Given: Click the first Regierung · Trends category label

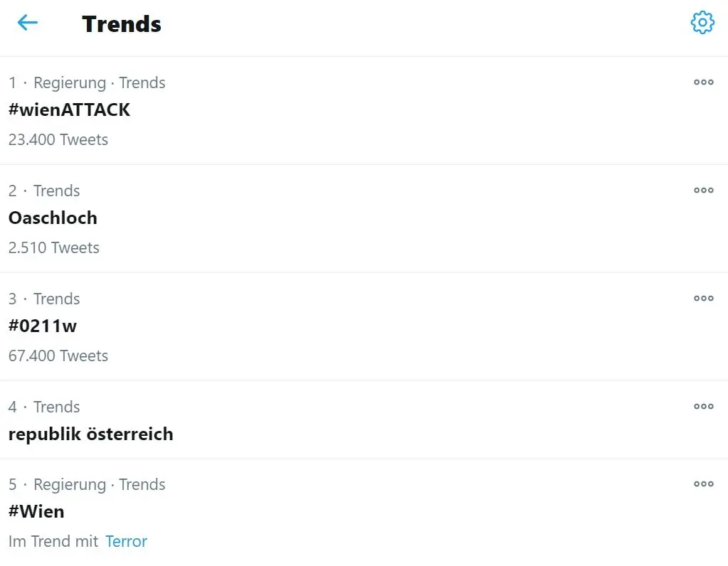Looking at the screenshot, I should tap(100, 82).
